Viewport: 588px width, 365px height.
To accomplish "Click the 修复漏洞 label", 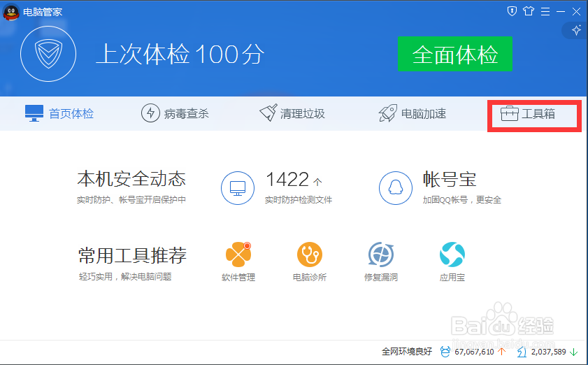I will pos(381,277).
